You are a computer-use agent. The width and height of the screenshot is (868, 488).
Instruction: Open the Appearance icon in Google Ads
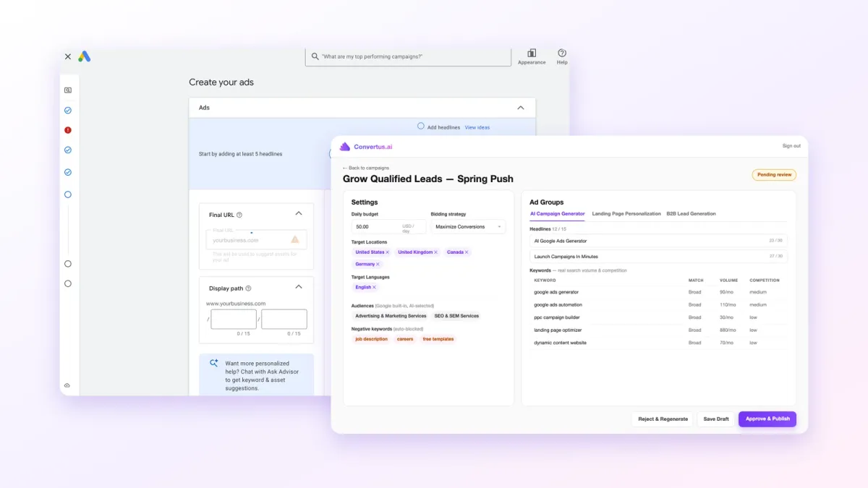tap(532, 53)
